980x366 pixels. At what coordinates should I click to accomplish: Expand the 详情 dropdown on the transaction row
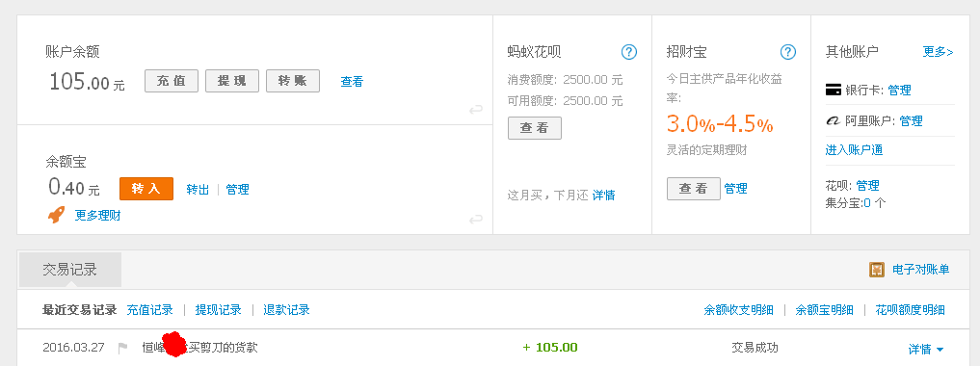click(x=926, y=349)
